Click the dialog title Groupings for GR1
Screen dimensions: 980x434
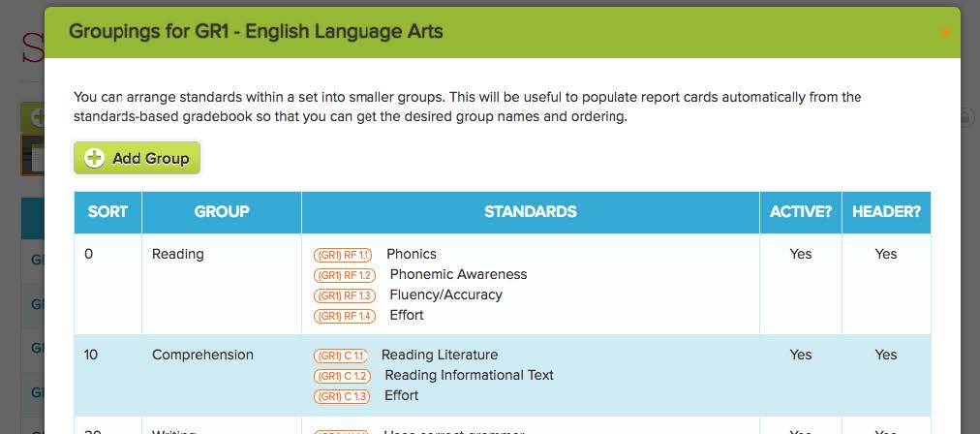[x=256, y=31]
